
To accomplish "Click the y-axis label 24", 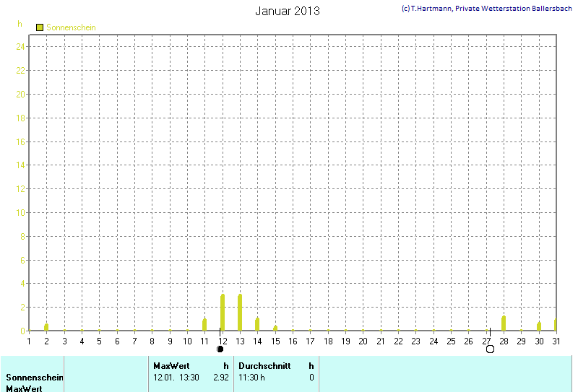I will 20,47.
